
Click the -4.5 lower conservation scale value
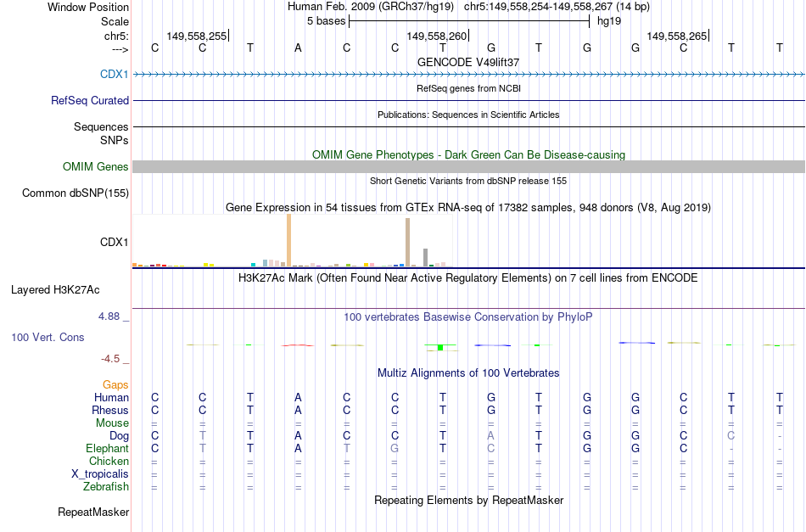[x=110, y=359]
